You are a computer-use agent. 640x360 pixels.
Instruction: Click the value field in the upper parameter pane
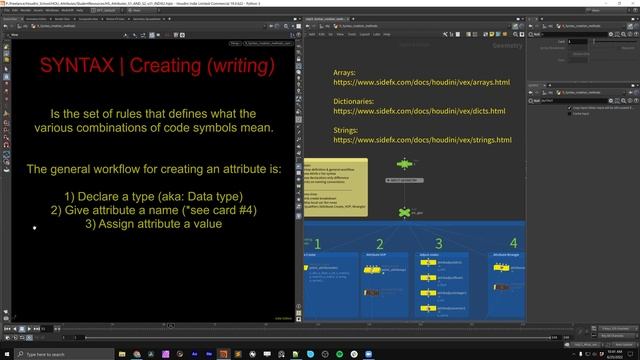click(578, 42)
